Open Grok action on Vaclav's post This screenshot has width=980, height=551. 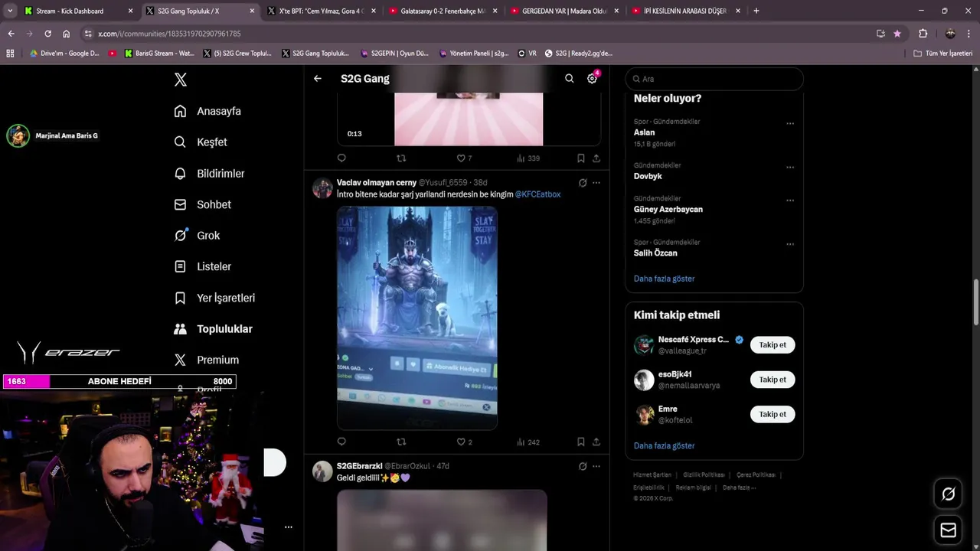point(583,183)
